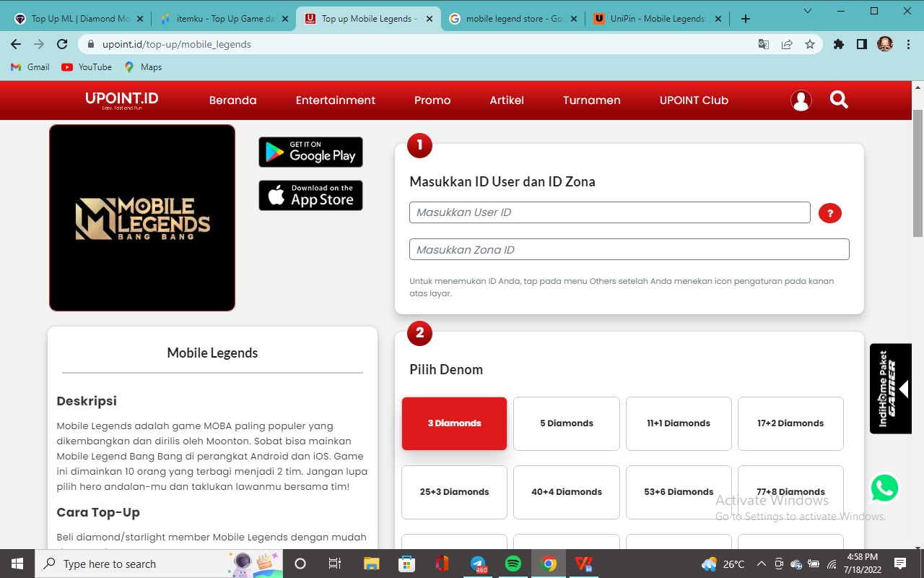Select the 40+4 Diamonds denomination
The image size is (924, 578).
point(567,492)
